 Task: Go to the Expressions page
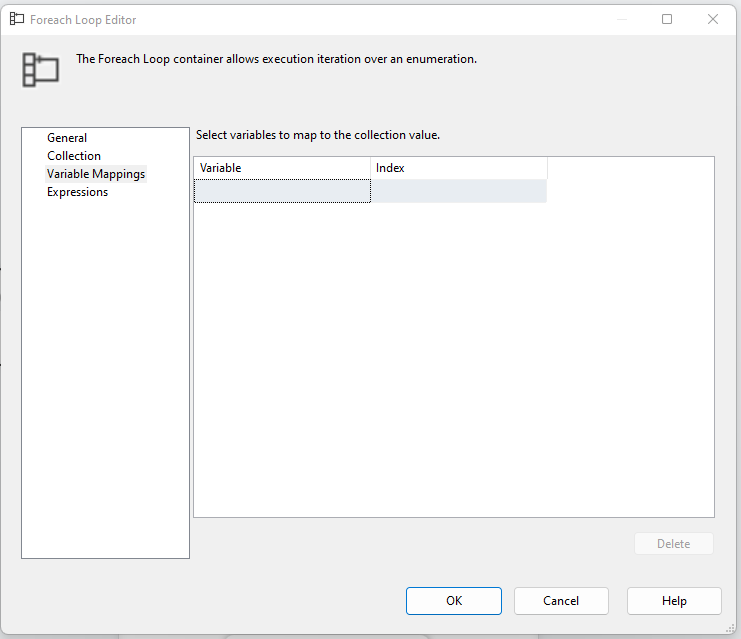pos(77,192)
